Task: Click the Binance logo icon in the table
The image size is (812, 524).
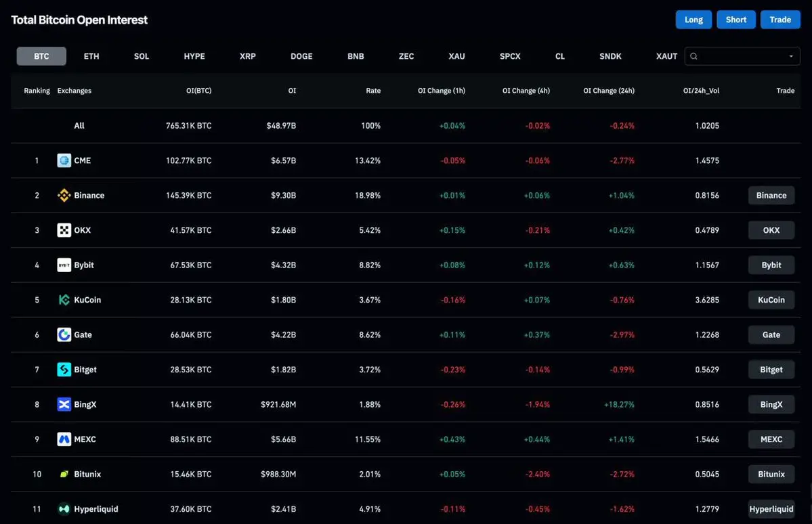Action: tap(64, 195)
